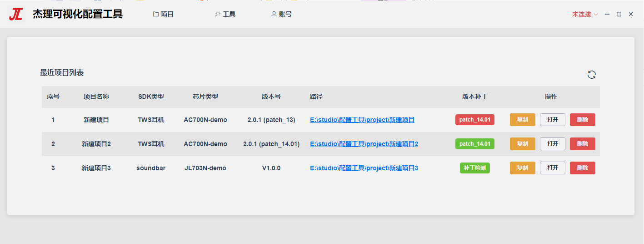This screenshot has width=644, height=244.
Task: Click the 版本号 column header
Action: pos(271,97)
